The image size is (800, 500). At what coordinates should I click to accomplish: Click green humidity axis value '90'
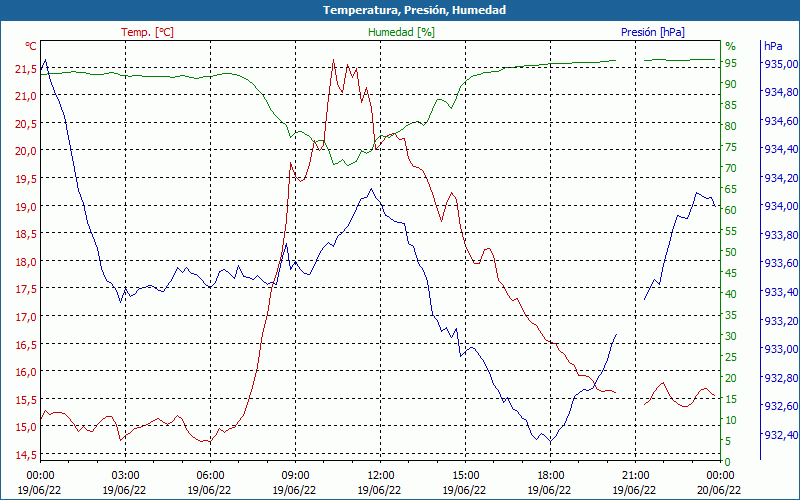point(731,84)
